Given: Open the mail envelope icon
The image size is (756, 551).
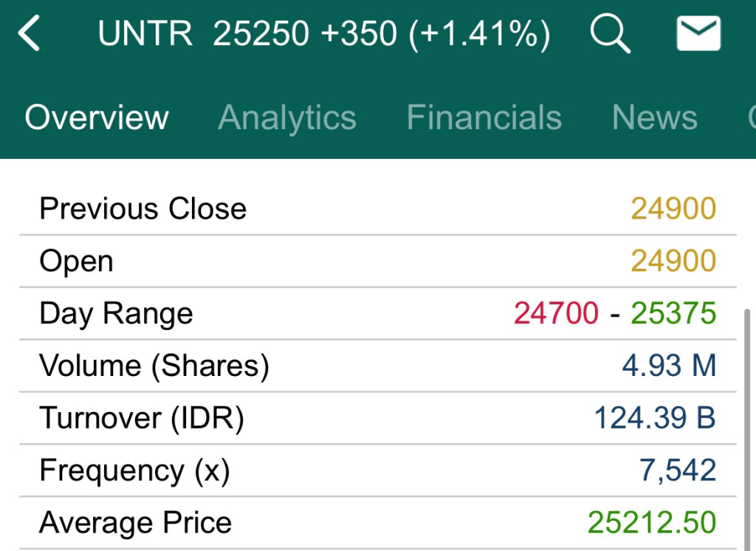Looking at the screenshot, I should 698,35.
